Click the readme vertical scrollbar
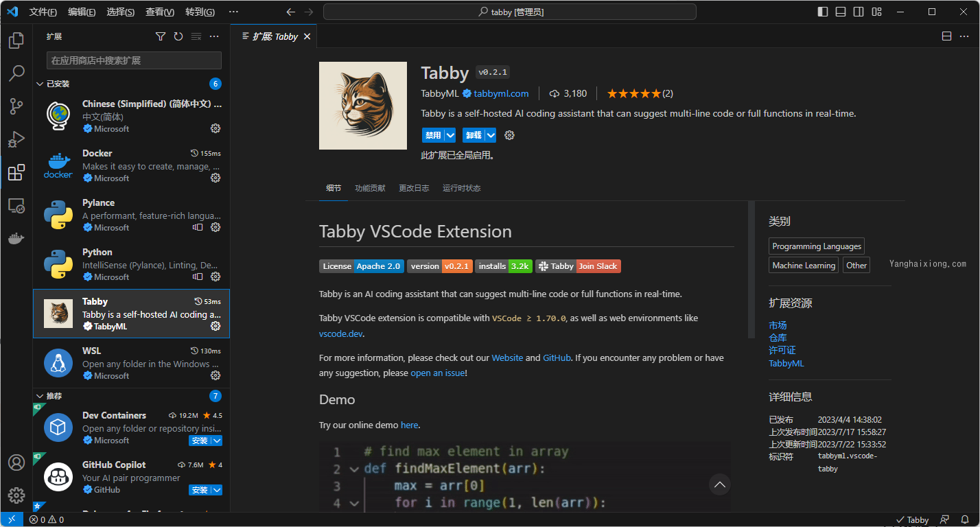This screenshot has width=980, height=527. coord(751,270)
